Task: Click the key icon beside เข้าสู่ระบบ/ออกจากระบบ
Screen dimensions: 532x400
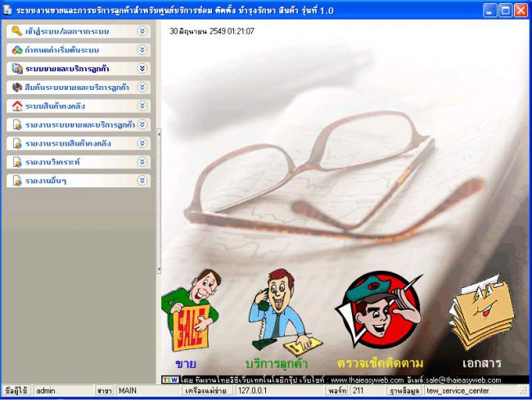Action: 16,31
